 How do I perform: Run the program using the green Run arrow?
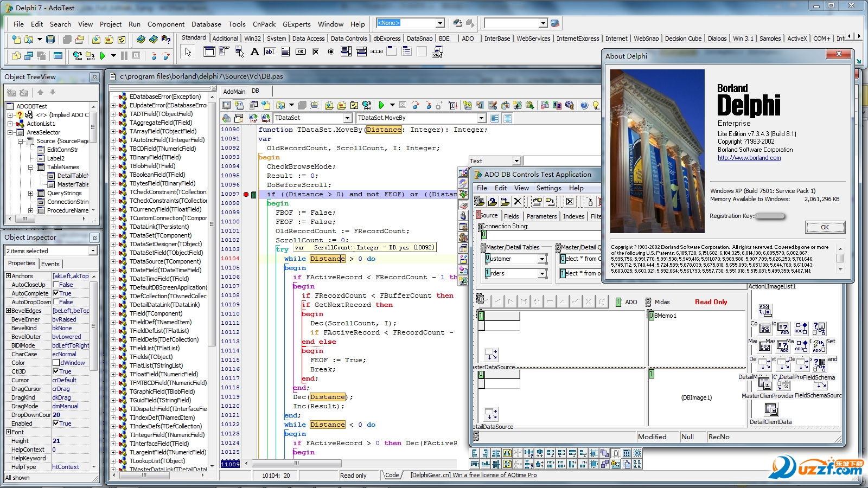(103, 55)
